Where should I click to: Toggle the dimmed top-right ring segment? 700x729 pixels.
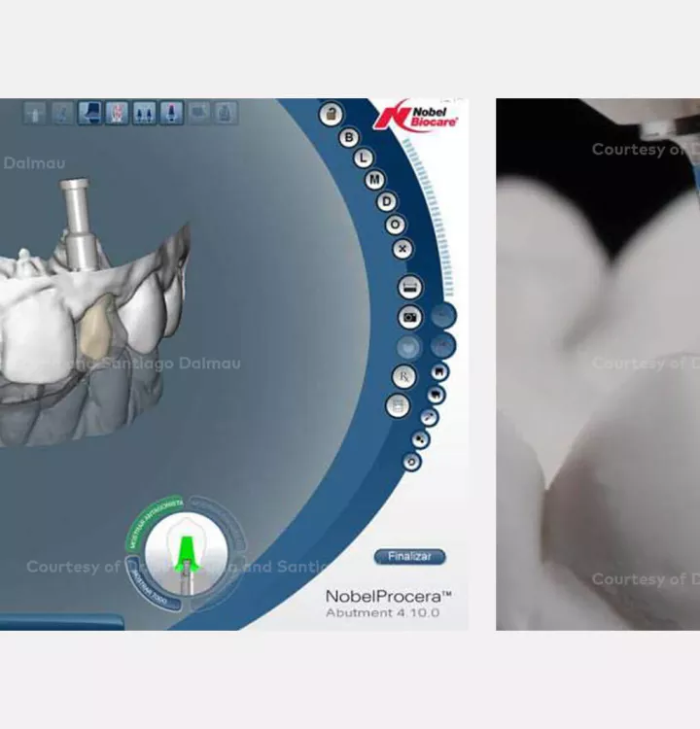pos(223,520)
